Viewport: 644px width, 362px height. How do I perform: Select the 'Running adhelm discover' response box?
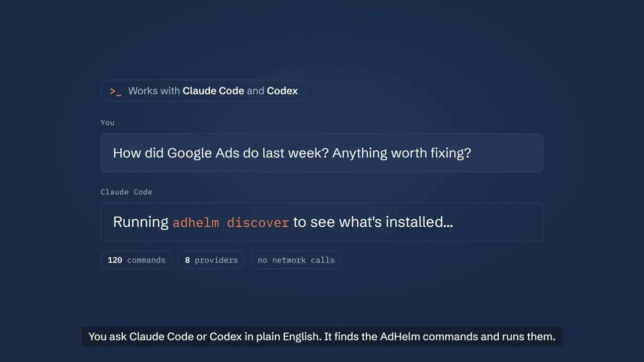(x=322, y=222)
